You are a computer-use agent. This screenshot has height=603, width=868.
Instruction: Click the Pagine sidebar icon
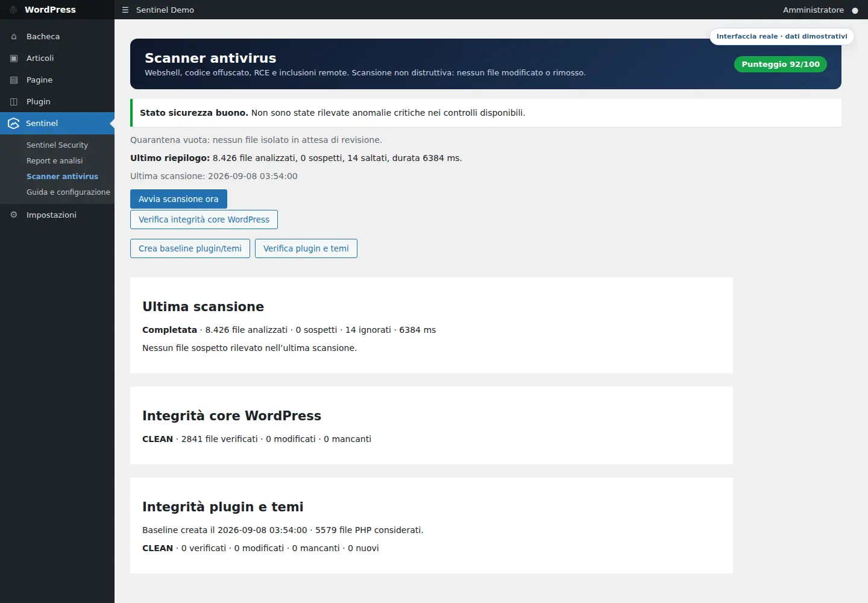click(x=14, y=80)
